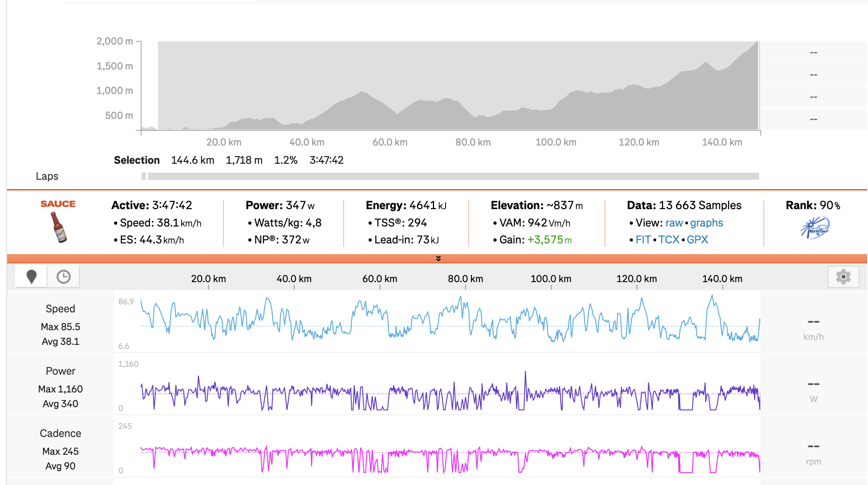Click the UCI WorldTour rank badge
The image size is (868, 485).
[815, 227]
